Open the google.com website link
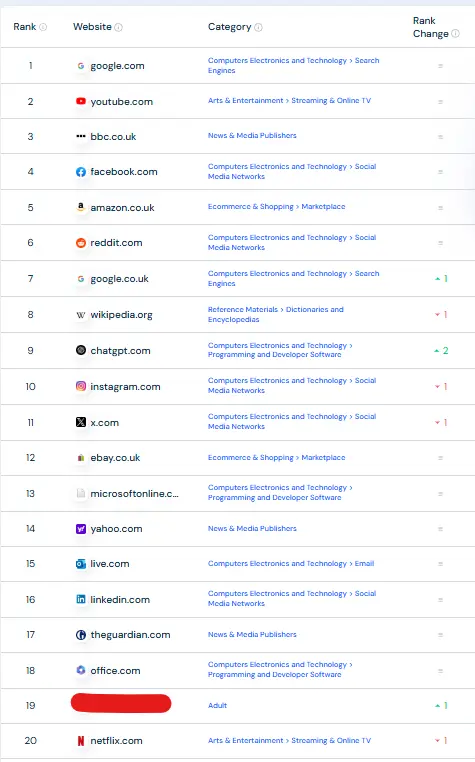The image size is (475, 762). 117,66
